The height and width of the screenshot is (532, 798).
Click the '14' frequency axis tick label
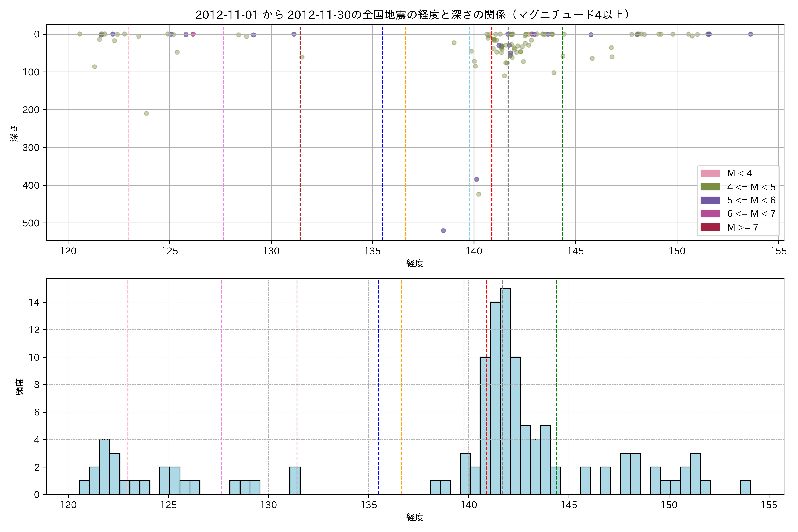[34, 302]
